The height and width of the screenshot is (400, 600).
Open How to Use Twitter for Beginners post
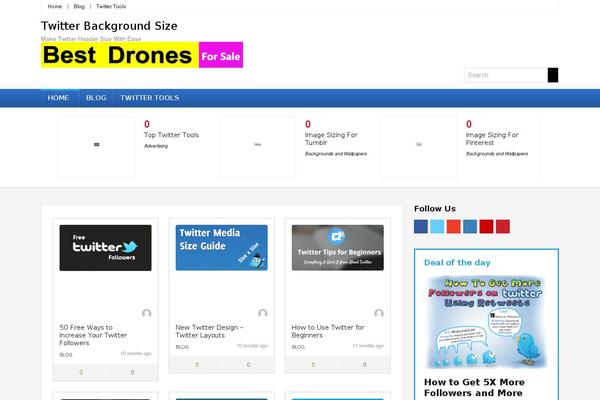[328, 331]
